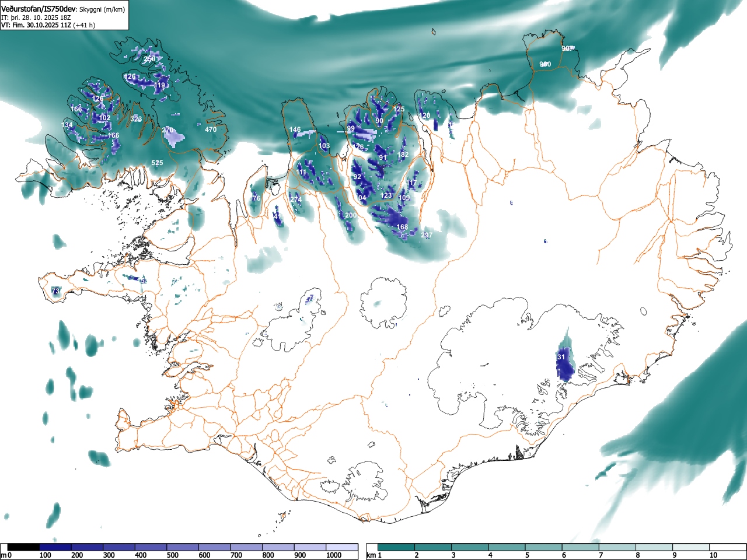Click the near-white 9–10 km legend swatch

click(692, 547)
